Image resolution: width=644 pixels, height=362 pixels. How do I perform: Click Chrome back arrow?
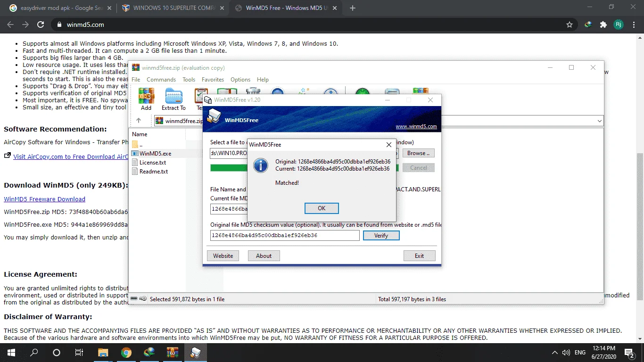pos(10,25)
